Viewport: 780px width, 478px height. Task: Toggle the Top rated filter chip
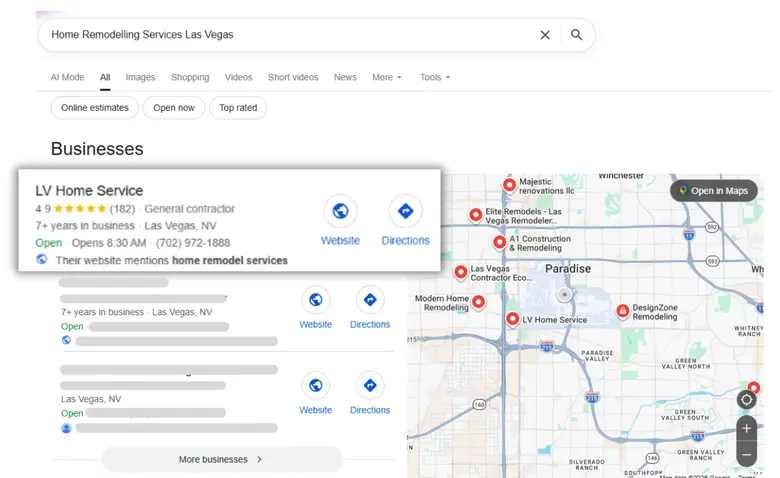[x=238, y=108]
